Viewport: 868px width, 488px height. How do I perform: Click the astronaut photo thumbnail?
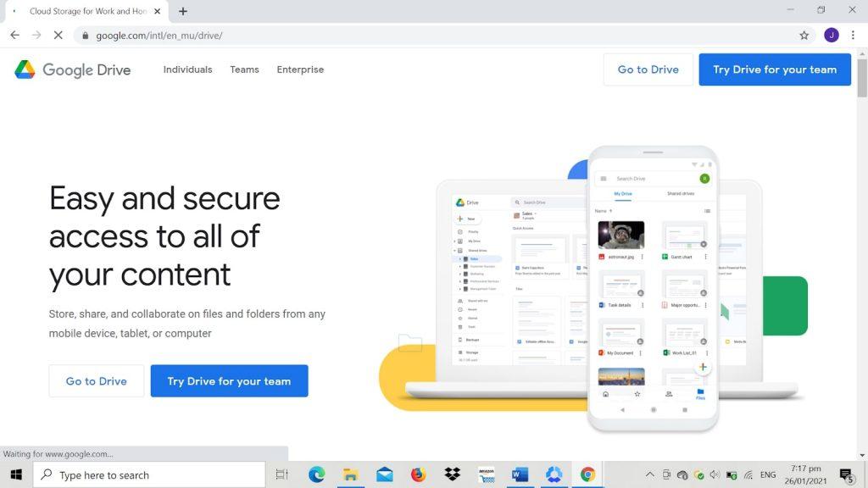click(621, 236)
